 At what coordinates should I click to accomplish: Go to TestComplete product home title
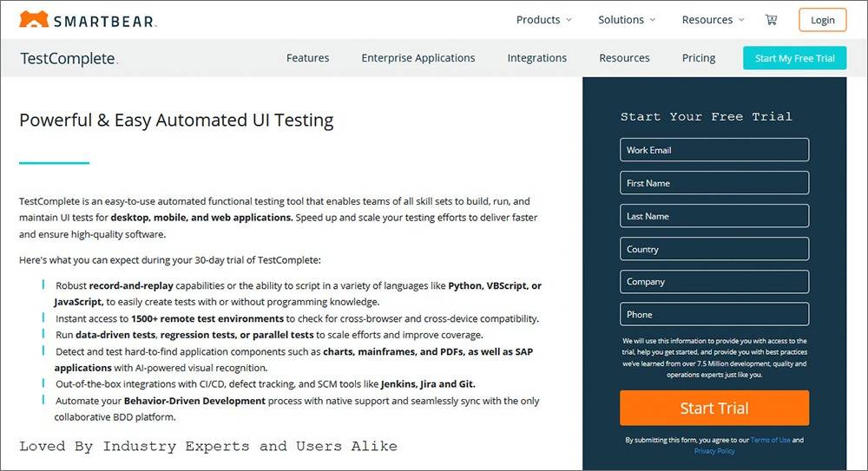[x=69, y=58]
